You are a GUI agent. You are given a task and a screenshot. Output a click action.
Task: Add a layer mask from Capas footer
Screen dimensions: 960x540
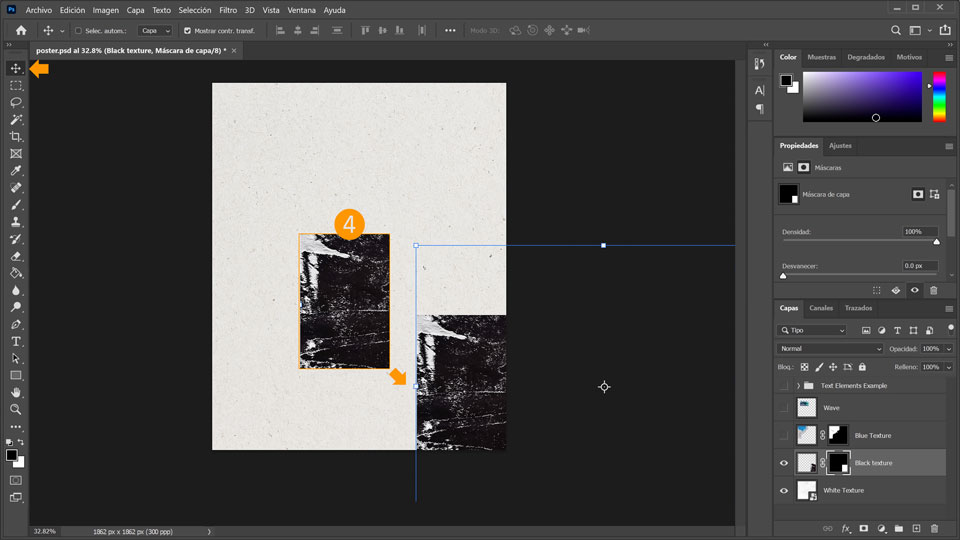click(863, 528)
